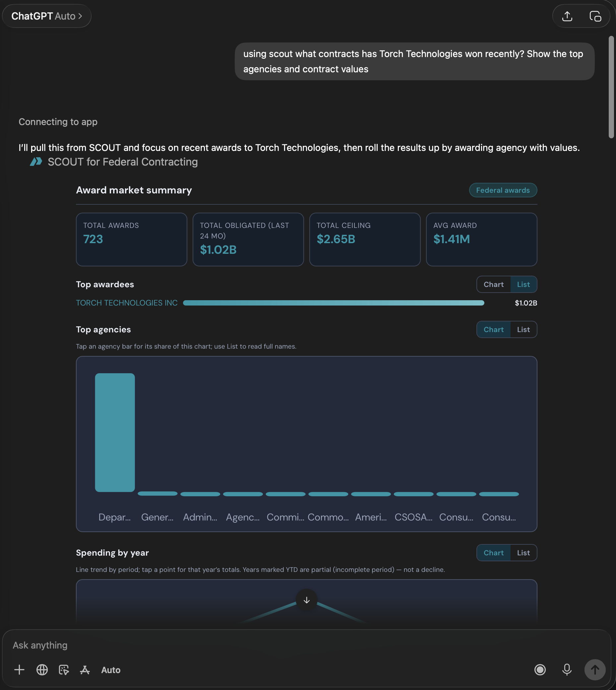The image size is (616, 690).
Task: Switch Spending by year to Chart view
Action: point(493,553)
